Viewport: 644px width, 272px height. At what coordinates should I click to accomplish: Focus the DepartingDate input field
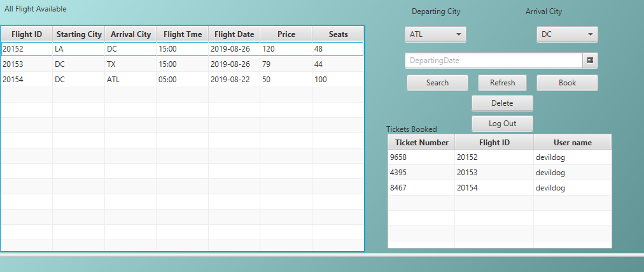494,61
